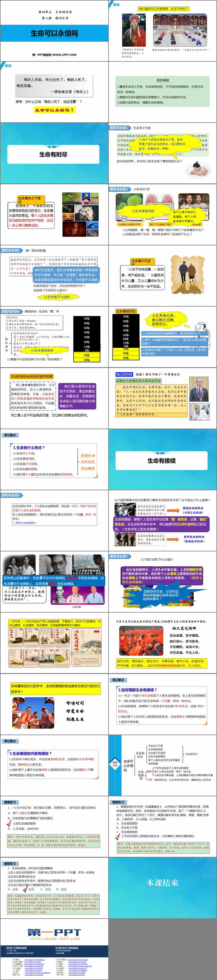Select the 2.如何理解生命有接续 slide

click(163, 704)
